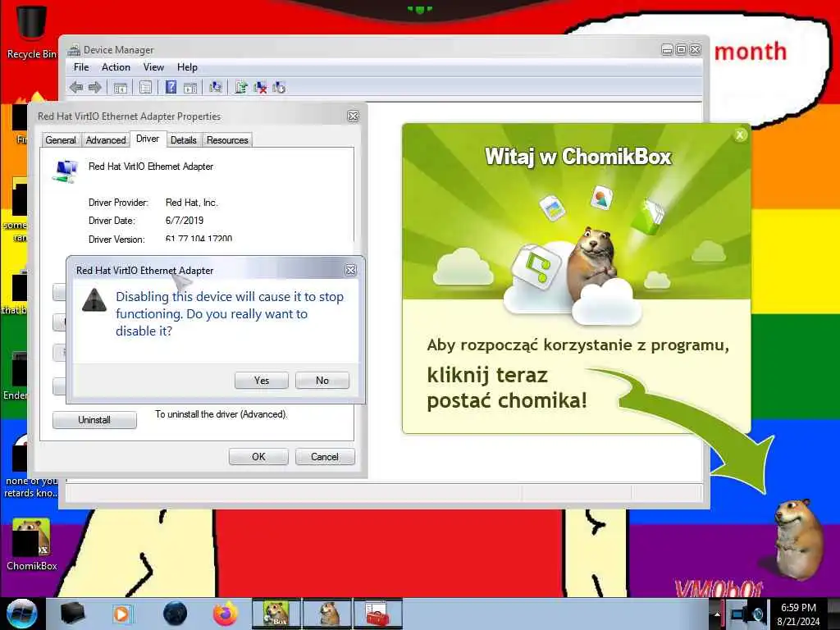Switch to ChomikBox 'Box' taskbar window

pos(276,614)
